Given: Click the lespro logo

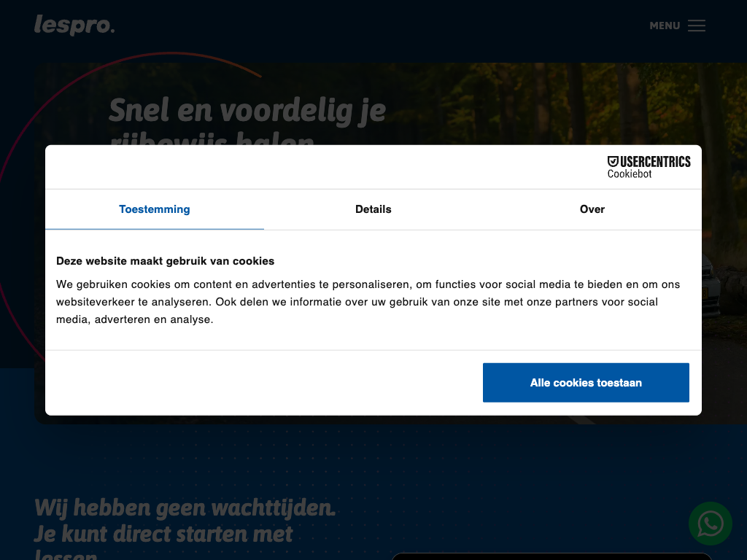Looking at the screenshot, I should pos(74,26).
